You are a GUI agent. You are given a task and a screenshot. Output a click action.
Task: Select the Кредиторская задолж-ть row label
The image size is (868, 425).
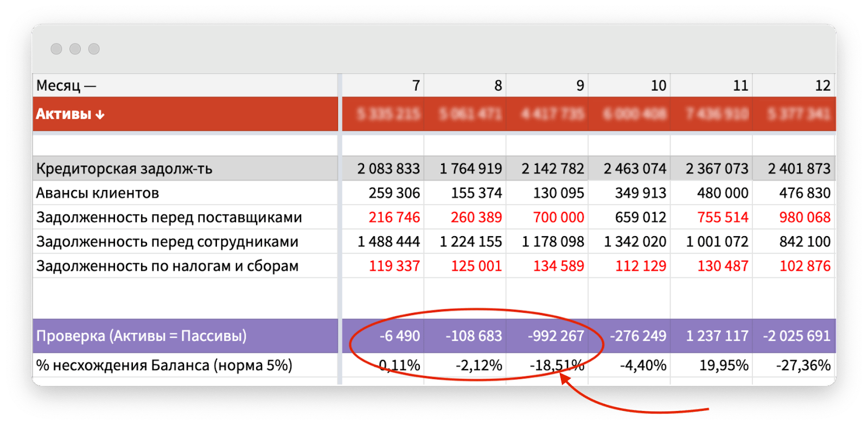(x=124, y=169)
